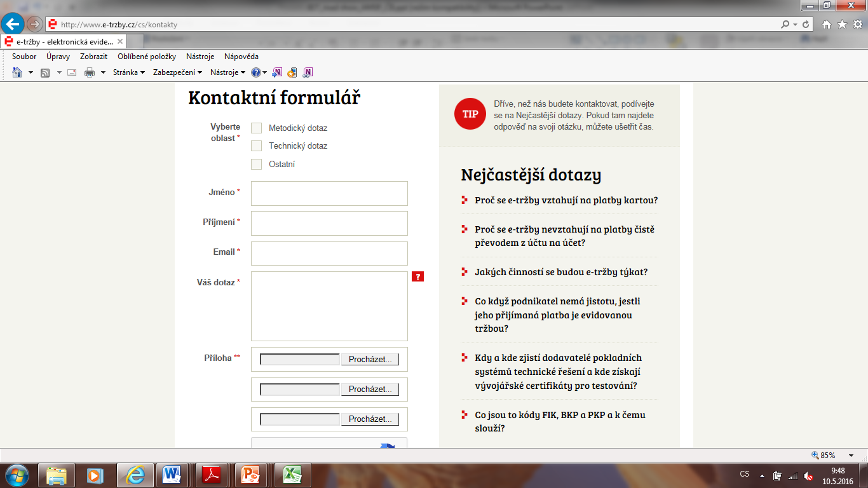Select the e-tržby elektronická evidence tab
Screen dimensions: 868x488
(64, 42)
